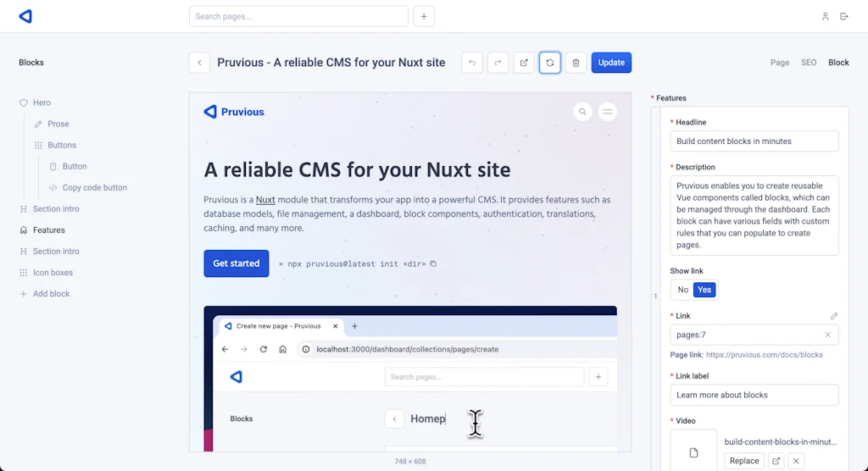Select the Prose block
Image resolution: width=868 pixels, height=471 pixels.
point(58,124)
